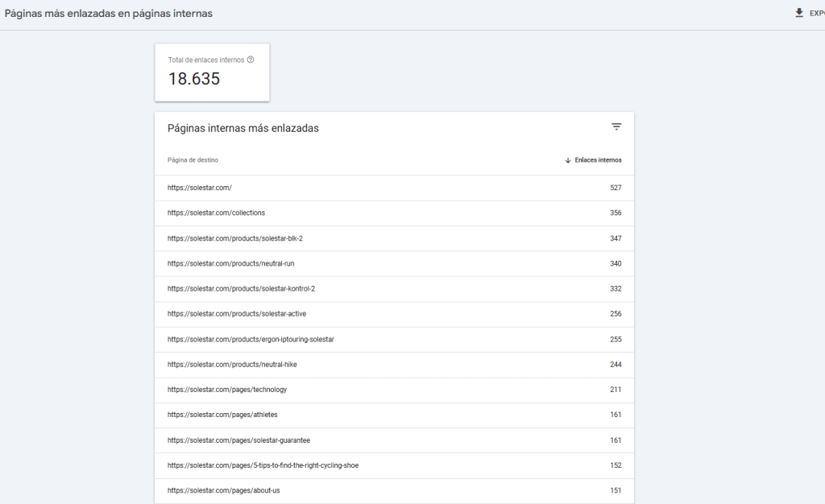
Task: Click the export download icon
Action: pyautogui.click(x=799, y=13)
